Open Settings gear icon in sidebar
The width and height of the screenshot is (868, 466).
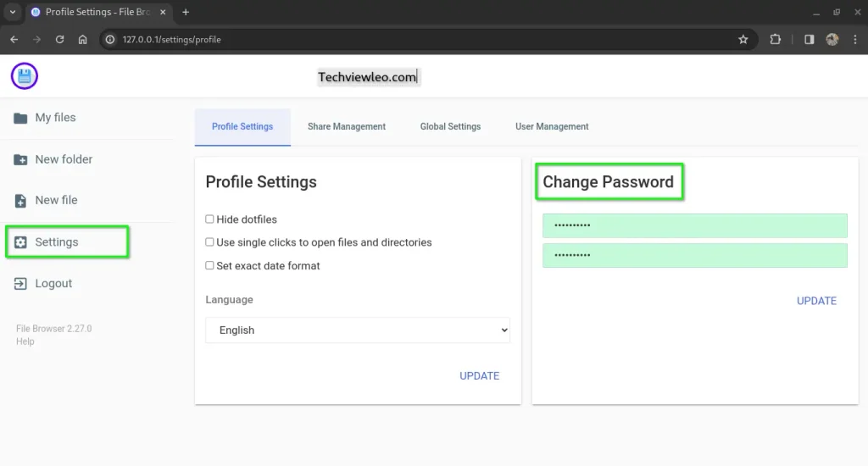(20, 242)
